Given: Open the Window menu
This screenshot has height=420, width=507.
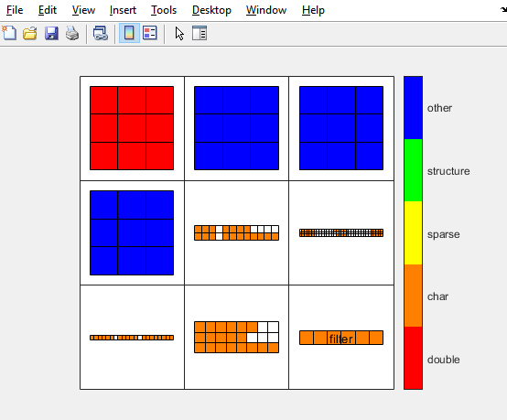Looking at the screenshot, I should [x=266, y=10].
